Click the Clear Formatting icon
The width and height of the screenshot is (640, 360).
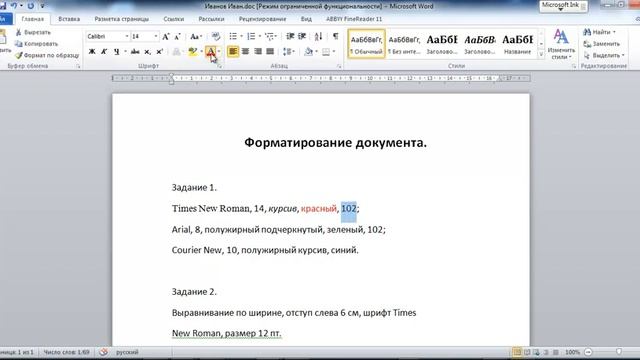coord(216,37)
